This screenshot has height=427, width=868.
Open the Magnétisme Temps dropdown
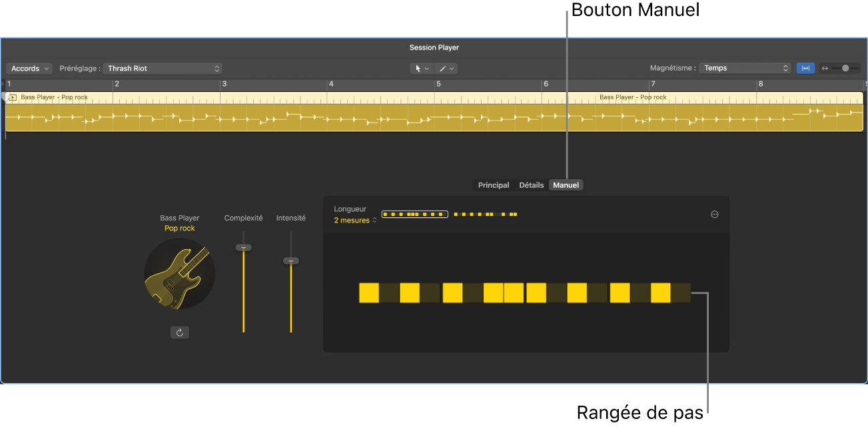pos(745,68)
